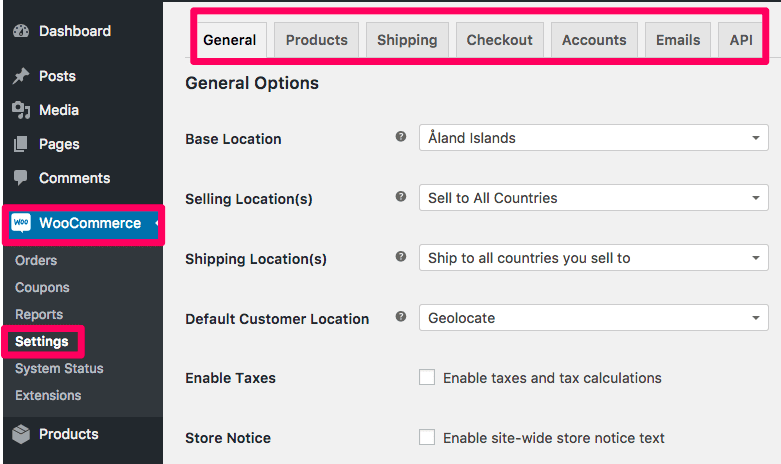Click the Woo logo icon
Image resolution: width=781 pixels, height=464 pixels.
point(21,223)
